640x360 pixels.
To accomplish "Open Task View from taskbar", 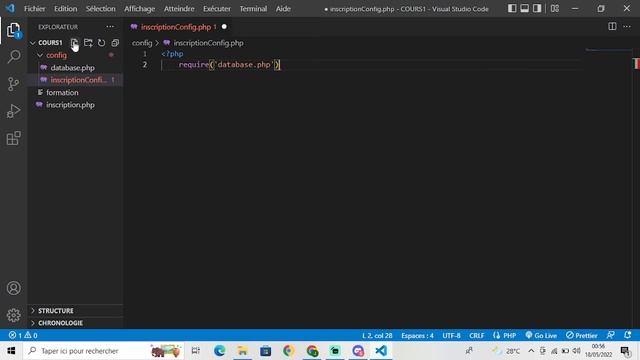I will [x=196, y=351].
